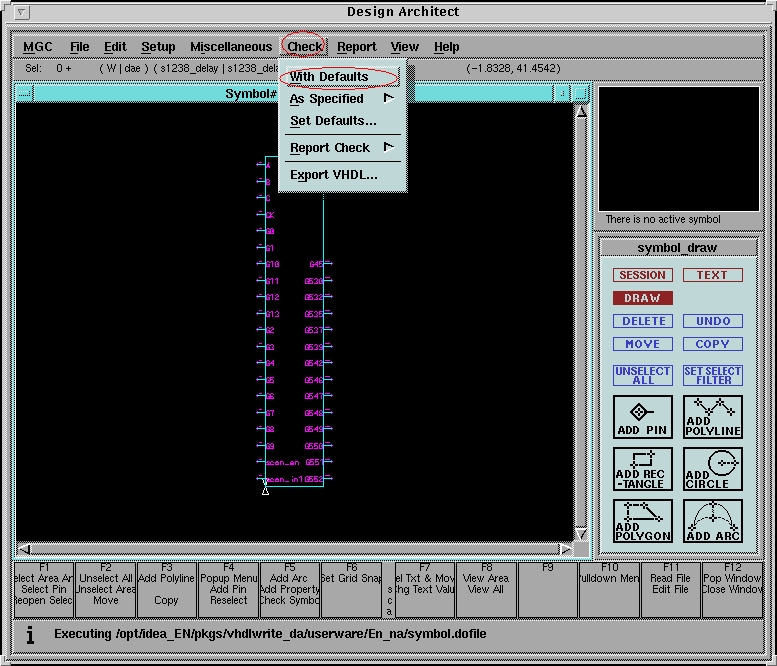Click the UNSELECT ALL button
Screen dimensions: 777x666
(x=642, y=376)
